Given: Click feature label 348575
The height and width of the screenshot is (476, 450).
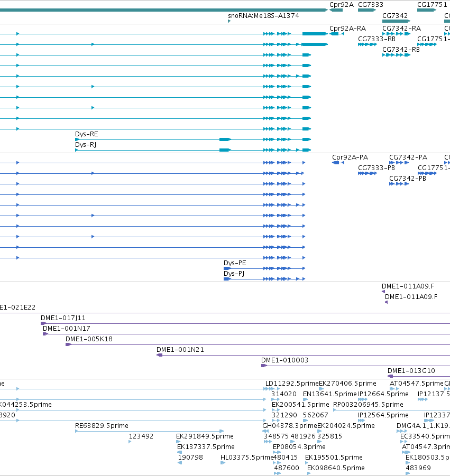Looking at the screenshot, I should click(276, 436).
